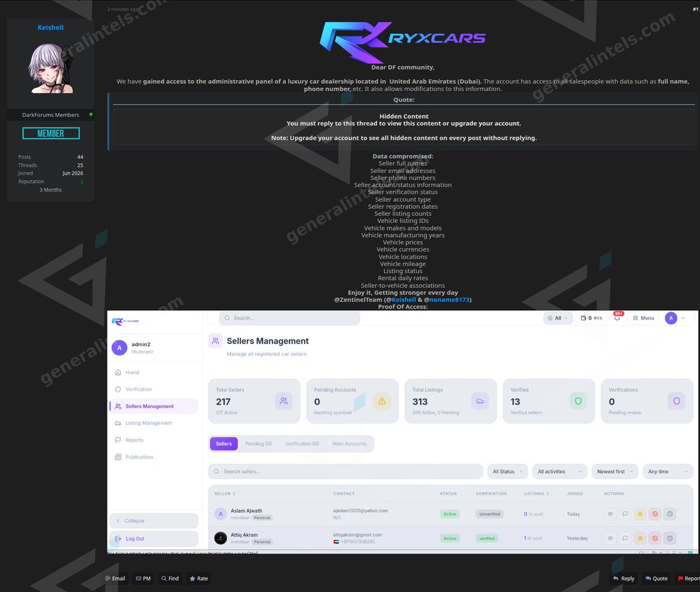View details of the seller joined Today via eye icon
The width and height of the screenshot is (700, 592).
(x=610, y=514)
